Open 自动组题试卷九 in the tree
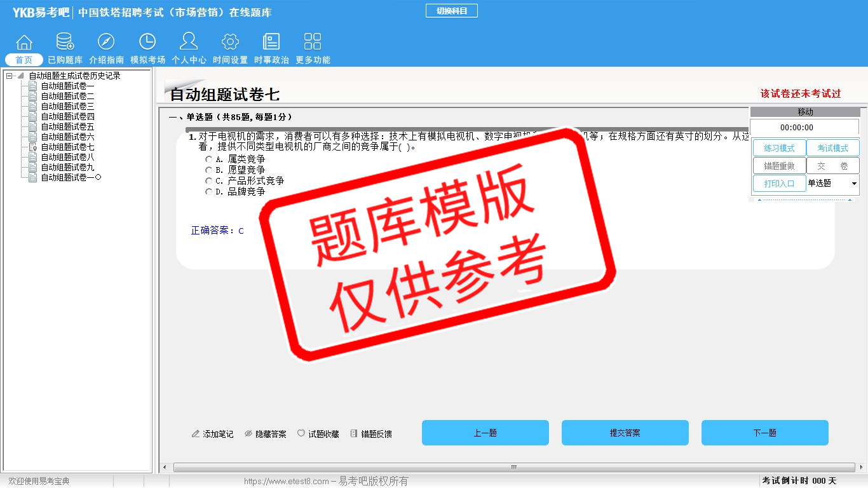 (67, 167)
